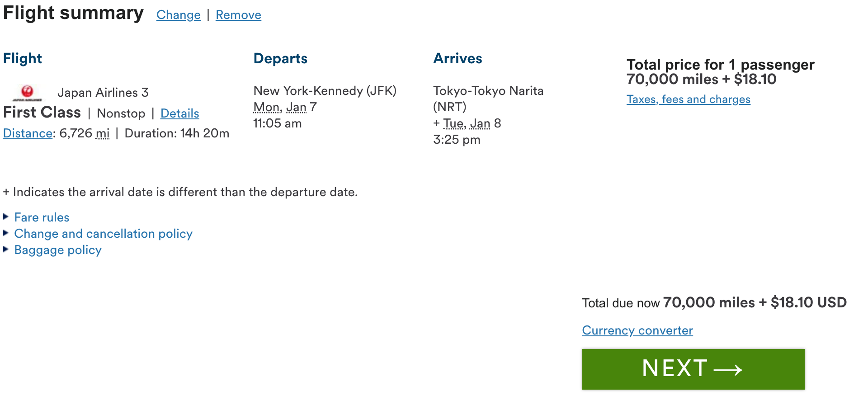The width and height of the screenshot is (868, 405).
Task: Expand the Change and cancellation policy section
Action: tap(103, 234)
